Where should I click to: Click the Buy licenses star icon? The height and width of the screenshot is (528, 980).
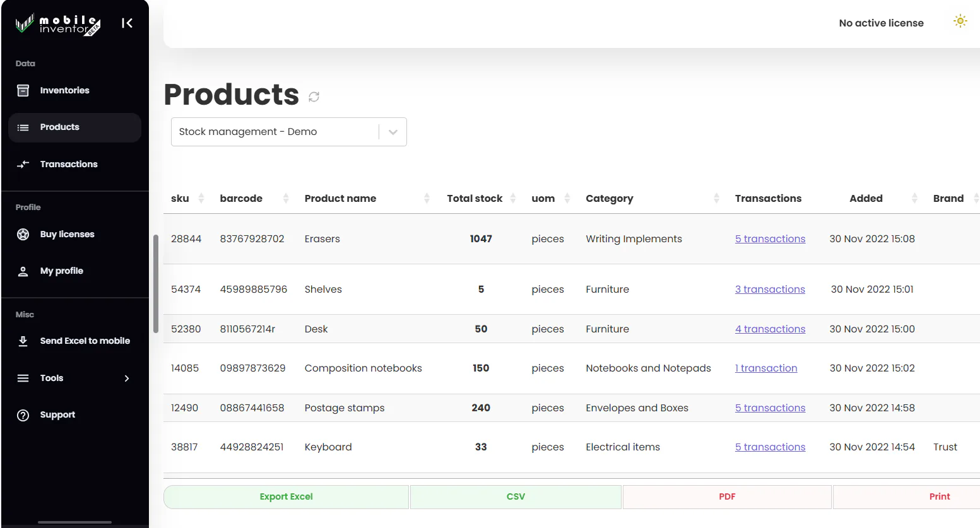pyautogui.click(x=23, y=235)
